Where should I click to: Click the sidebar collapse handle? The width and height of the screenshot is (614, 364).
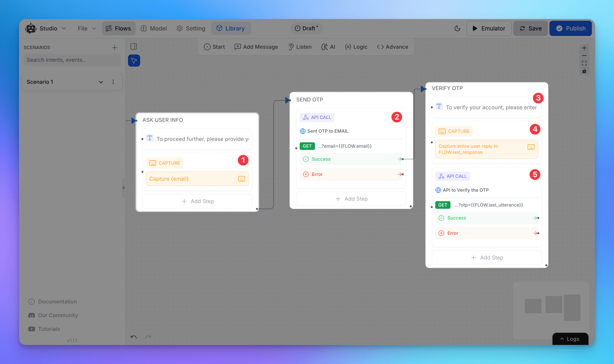pos(124,188)
